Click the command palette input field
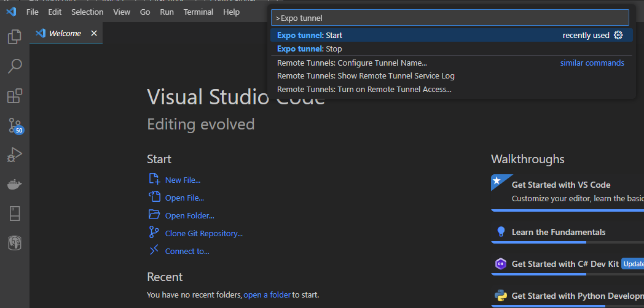 [x=450, y=18]
